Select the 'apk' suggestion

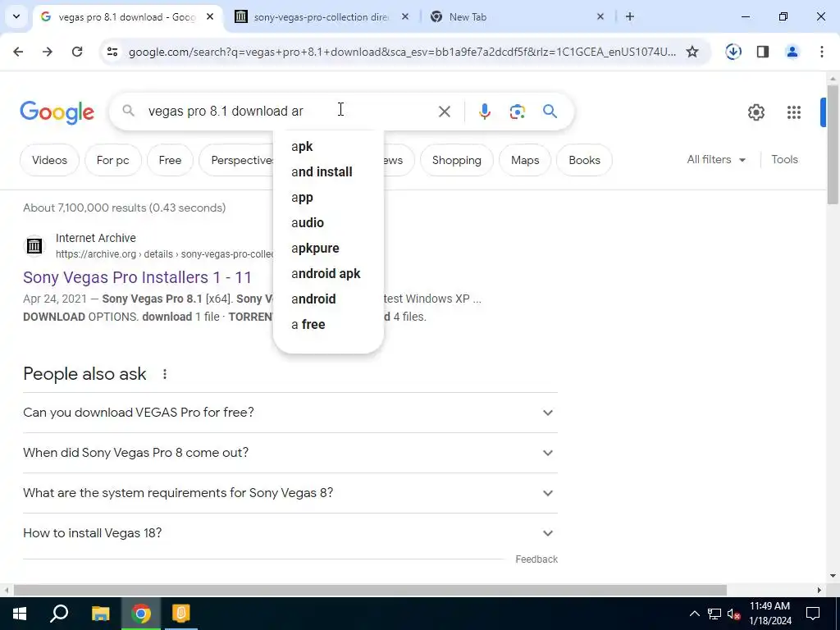tap(328, 146)
